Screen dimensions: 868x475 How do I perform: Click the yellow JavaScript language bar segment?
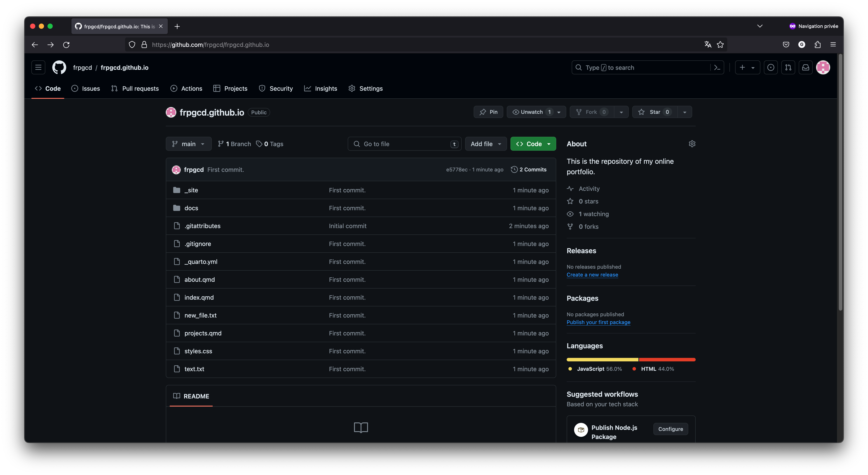coord(602,360)
